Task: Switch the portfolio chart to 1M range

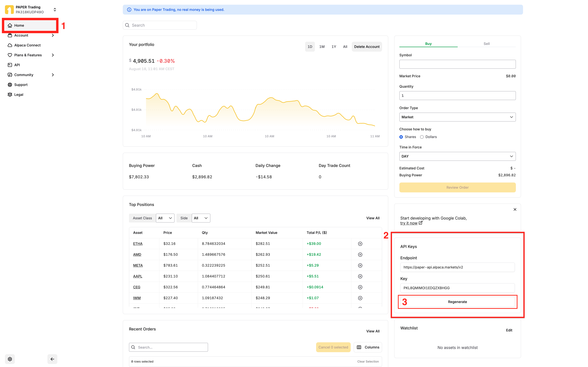Action: coord(322,47)
